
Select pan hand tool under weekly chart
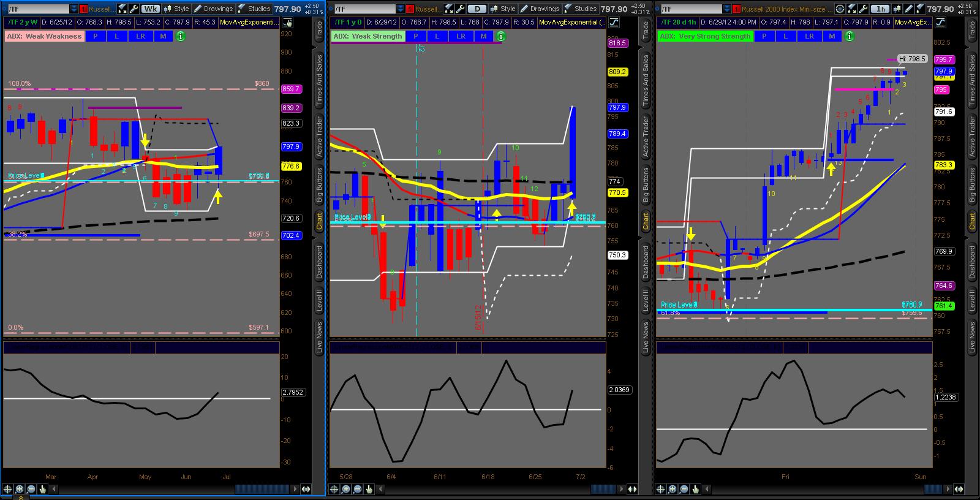[x=42, y=489]
